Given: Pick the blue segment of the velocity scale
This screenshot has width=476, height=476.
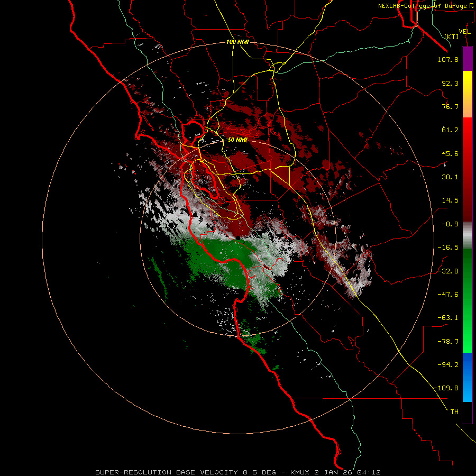Looking at the screenshot, I should point(467,377).
